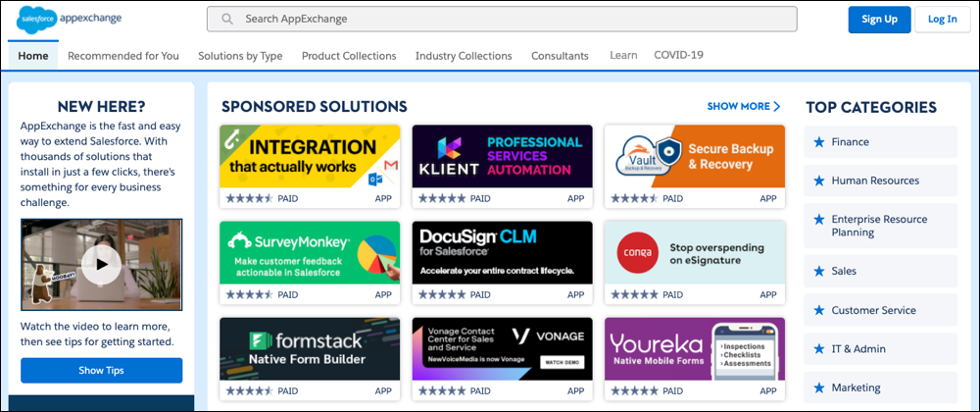Click the NEW HERE? heading
Screen dimensions: 980x412
[101, 106]
